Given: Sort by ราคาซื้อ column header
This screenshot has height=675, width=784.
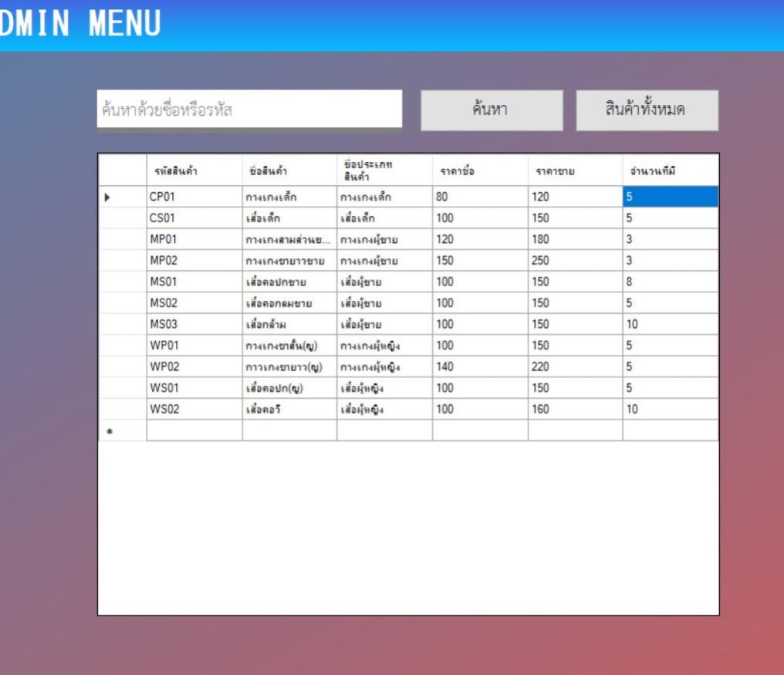Looking at the screenshot, I should 480,170.
